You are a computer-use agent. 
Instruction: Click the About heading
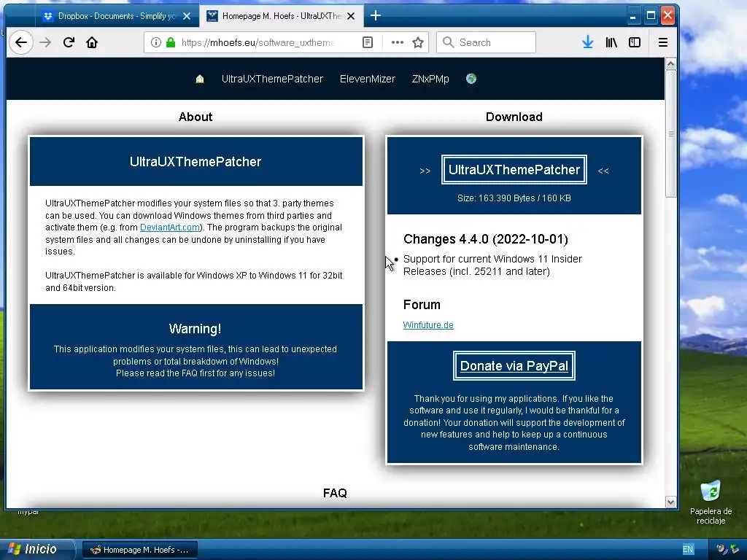click(x=196, y=117)
